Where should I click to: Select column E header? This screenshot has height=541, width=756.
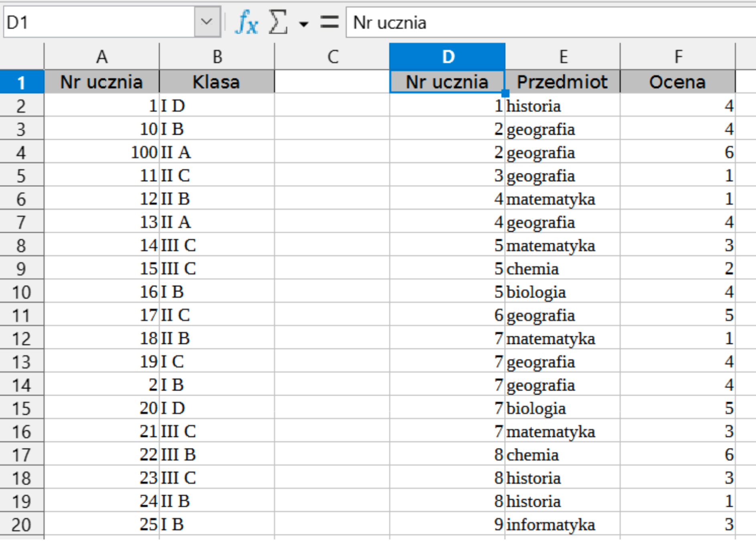(x=563, y=57)
